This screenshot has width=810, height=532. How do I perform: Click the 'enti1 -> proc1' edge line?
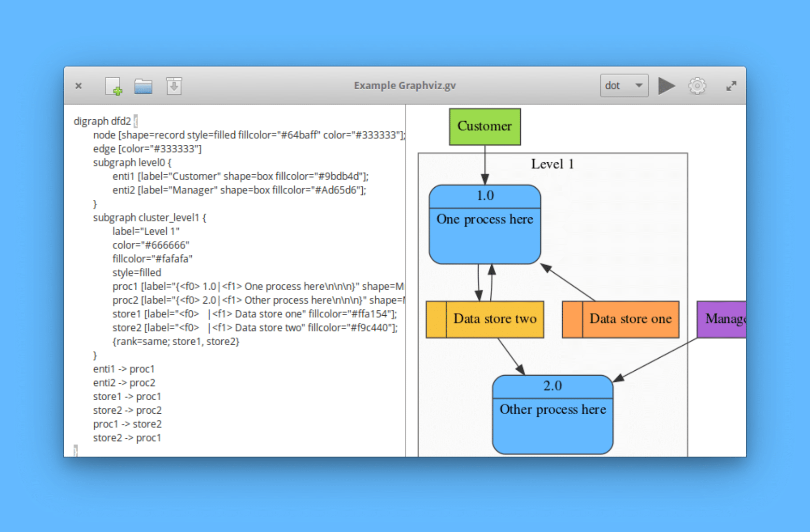[x=124, y=369]
